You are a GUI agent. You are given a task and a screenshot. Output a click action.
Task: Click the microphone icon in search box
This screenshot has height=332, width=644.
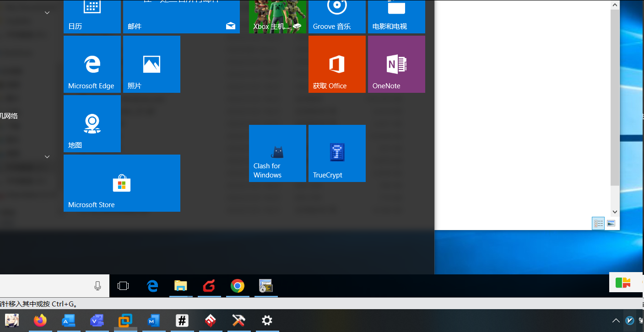point(97,286)
